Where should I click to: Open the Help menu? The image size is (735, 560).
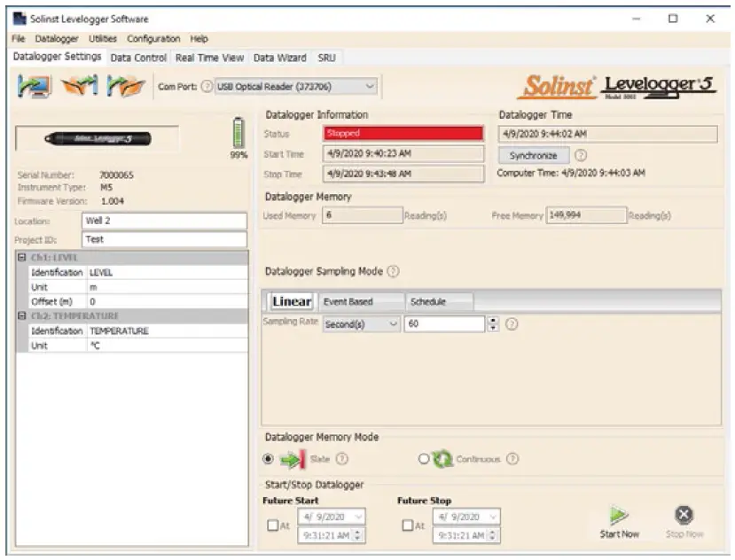point(199,38)
